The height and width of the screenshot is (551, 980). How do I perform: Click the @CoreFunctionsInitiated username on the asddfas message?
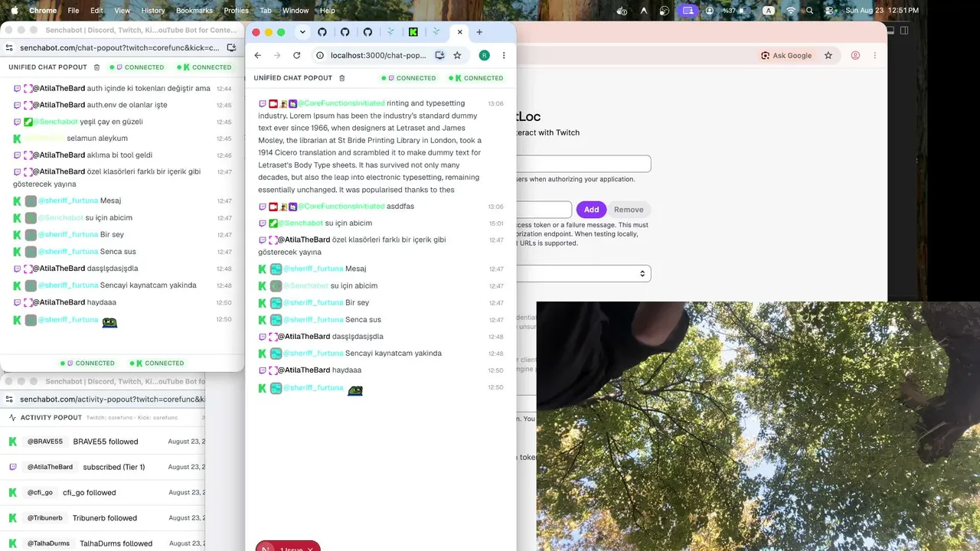341,207
